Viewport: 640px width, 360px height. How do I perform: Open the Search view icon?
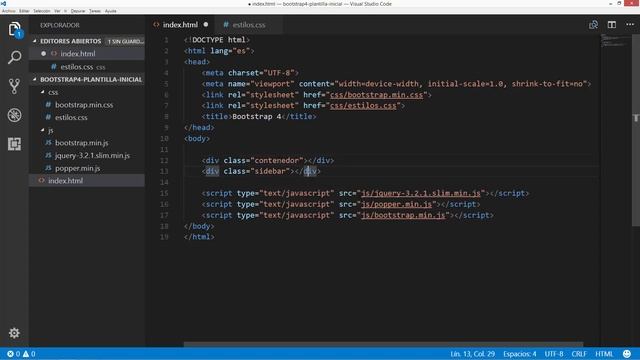point(14,58)
